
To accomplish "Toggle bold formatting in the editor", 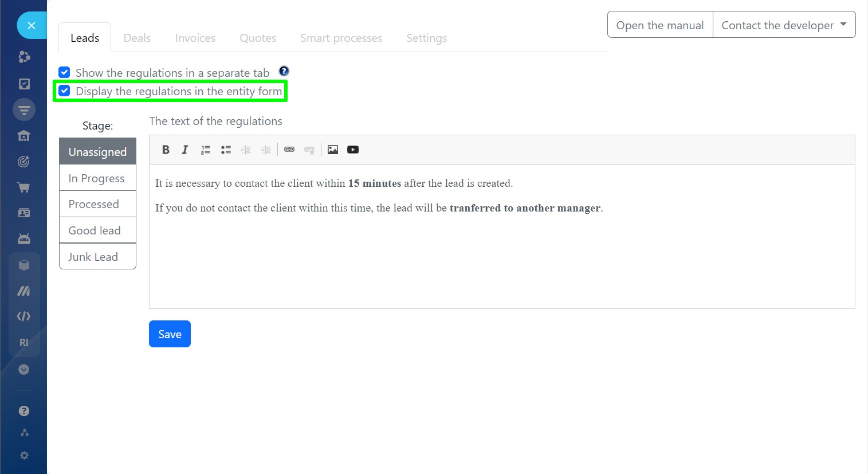I will (x=166, y=150).
